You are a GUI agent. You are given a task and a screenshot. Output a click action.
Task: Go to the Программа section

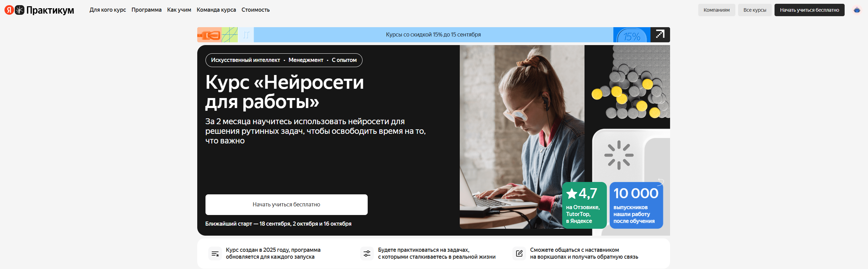[146, 10]
